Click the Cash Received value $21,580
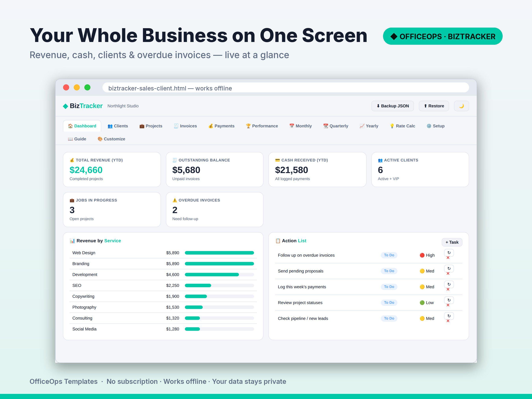This screenshot has width=532, height=399. pos(291,170)
